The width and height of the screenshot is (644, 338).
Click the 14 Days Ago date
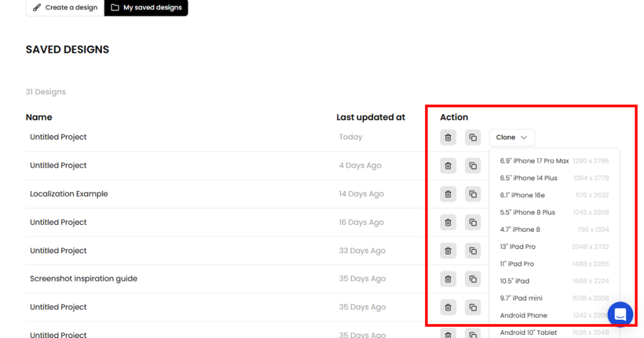point(361,194)
